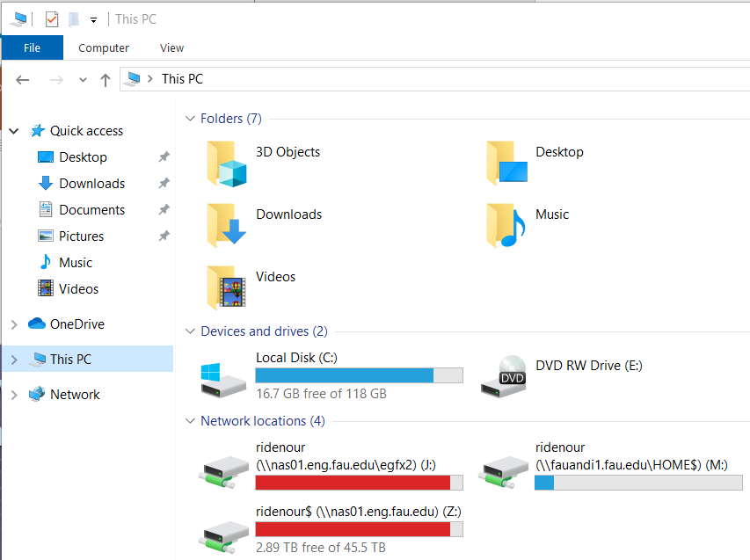750x560 pixels.
Task: Select Network in the navigation pane
Action: click(x=75, y=395)
